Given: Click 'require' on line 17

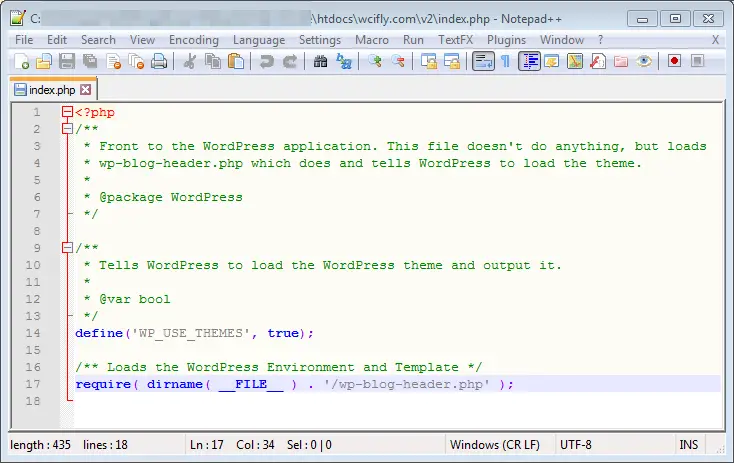Looking at the screenshot, I should [x=103, y=384].
